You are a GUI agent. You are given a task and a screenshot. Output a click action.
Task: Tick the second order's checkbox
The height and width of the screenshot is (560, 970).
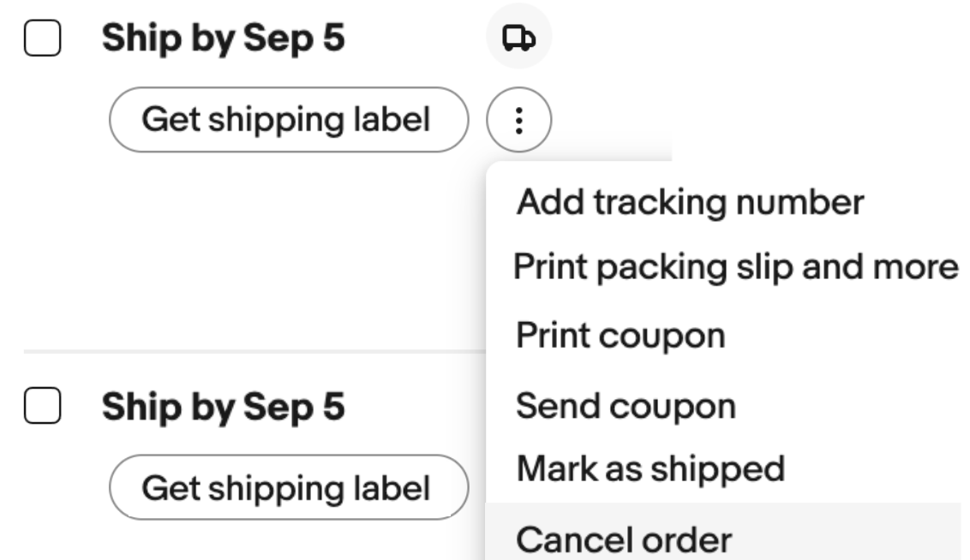tap(41, 408)
